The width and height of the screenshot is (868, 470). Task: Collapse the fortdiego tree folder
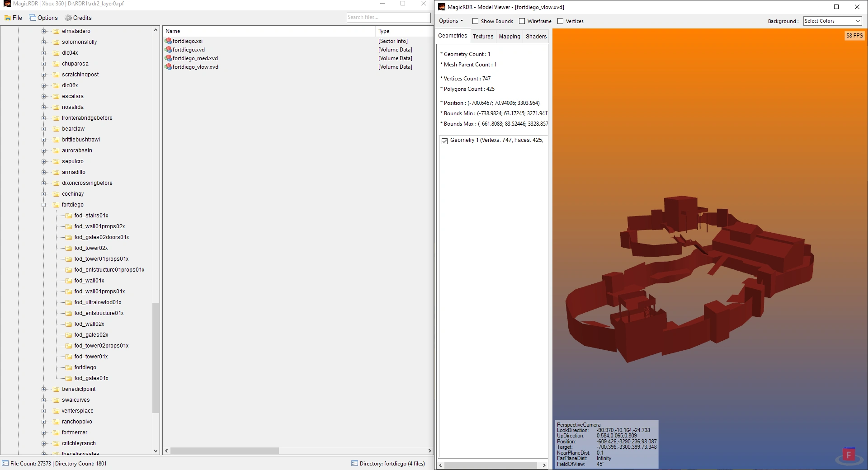pyautogui.click(x=44, y=205)
